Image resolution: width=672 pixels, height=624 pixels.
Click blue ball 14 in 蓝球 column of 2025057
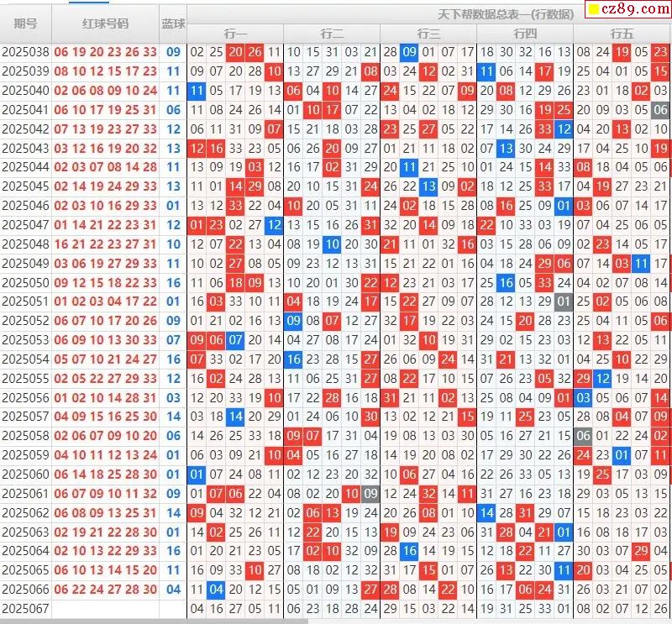(173, 417)
